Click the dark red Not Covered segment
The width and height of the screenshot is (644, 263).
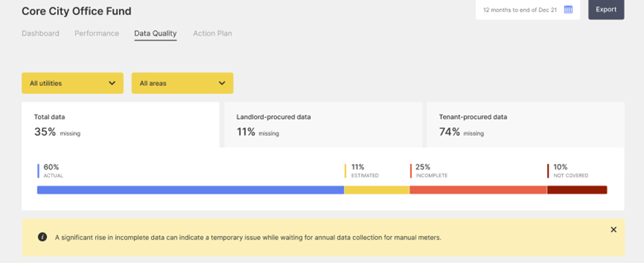[x=577, y=190]
